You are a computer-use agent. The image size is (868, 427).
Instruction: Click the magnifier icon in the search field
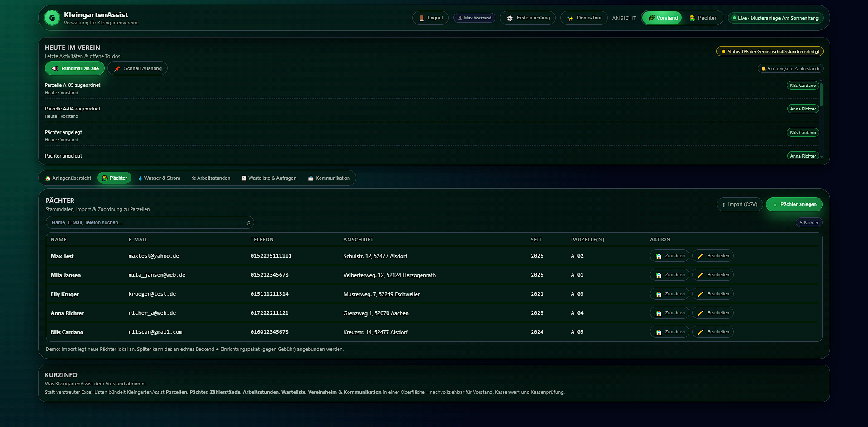248,222
